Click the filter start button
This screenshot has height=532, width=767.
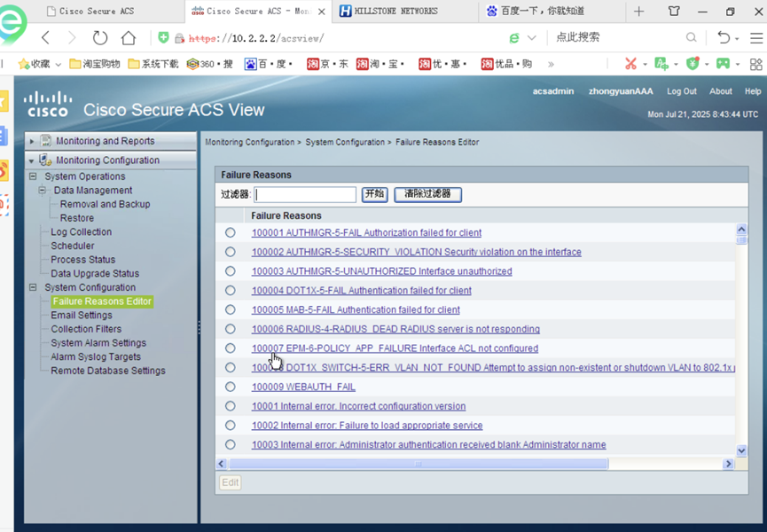pos(375,194)
